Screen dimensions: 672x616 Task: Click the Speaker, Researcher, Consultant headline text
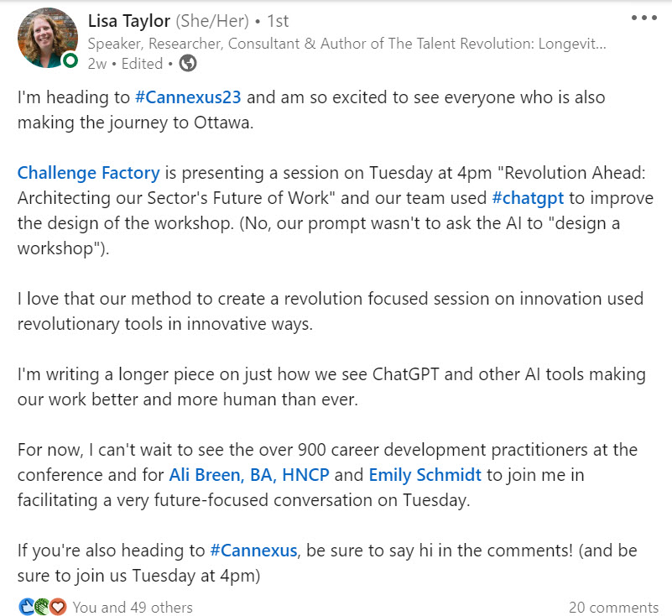[x=346, y=43]
